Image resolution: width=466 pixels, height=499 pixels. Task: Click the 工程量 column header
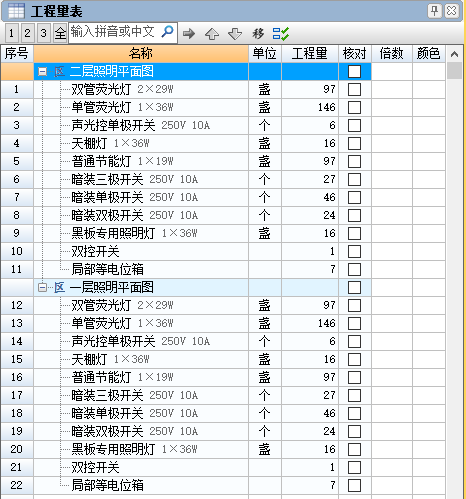(310, 54)
